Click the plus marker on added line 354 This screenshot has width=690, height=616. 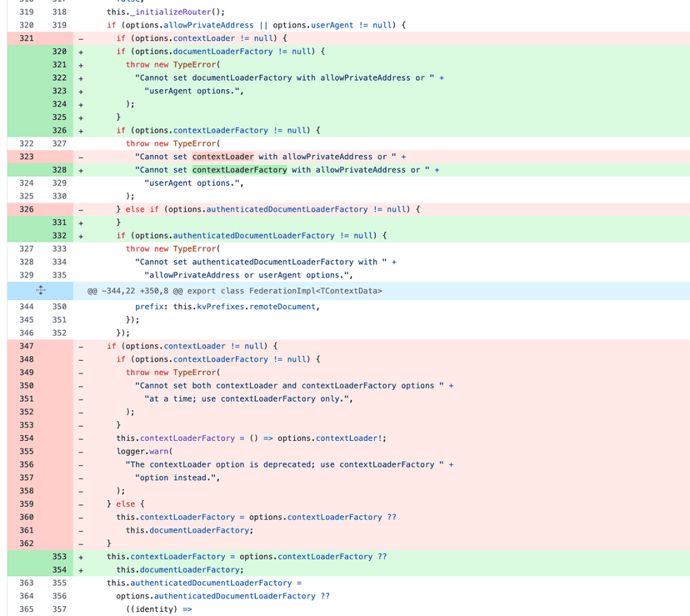pos(81,570)
